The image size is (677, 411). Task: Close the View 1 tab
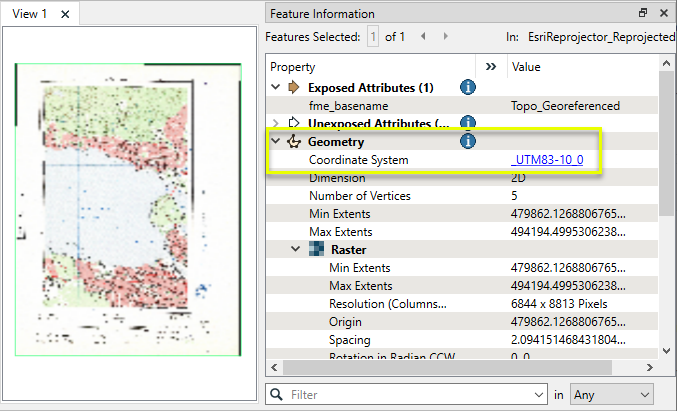click(x=65, y=15)
